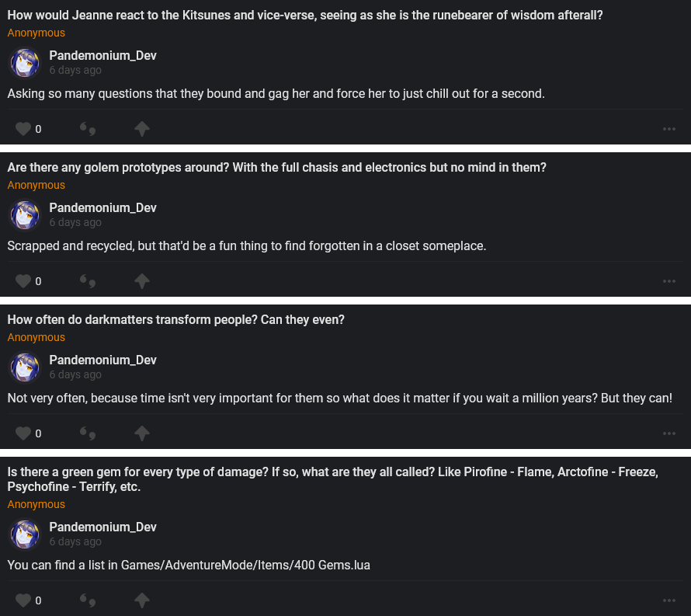This screenshot has width=691, height=616.
Task: Share the golem prototypes answer
Action: point(141,281)
